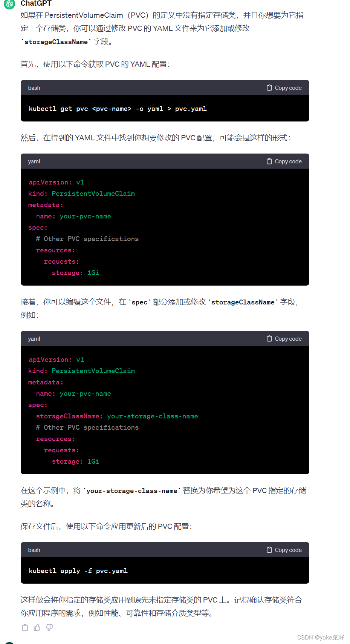Copy the kubectl apply command code
350x644 pixels.
pos(284,550)
